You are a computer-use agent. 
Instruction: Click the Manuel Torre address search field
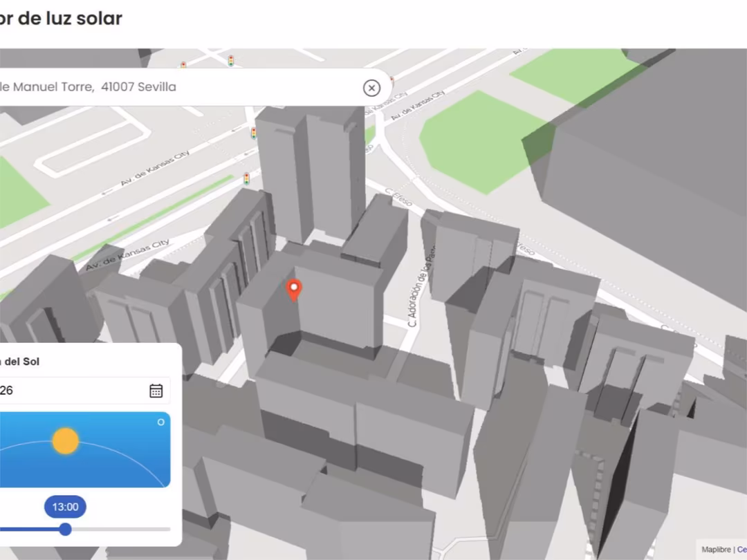173,87
